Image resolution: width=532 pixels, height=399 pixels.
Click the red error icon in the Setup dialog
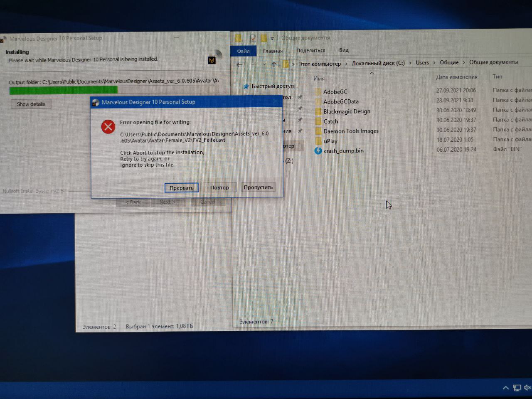click(x=108, y=127)
